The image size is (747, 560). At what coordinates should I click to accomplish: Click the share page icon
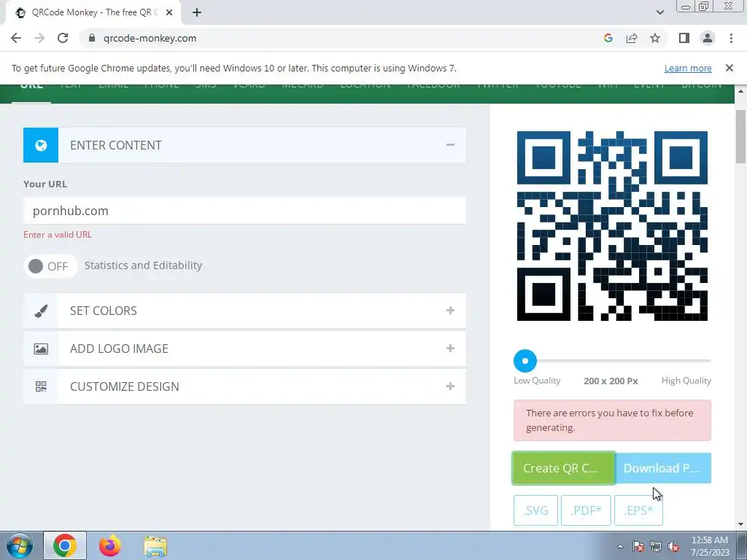click(x=632, y=38)
